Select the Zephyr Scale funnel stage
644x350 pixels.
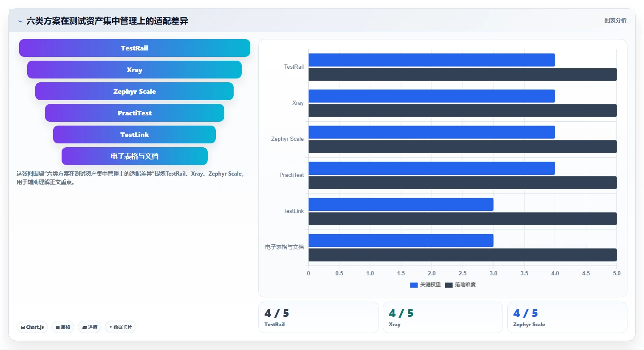point(135,91)
